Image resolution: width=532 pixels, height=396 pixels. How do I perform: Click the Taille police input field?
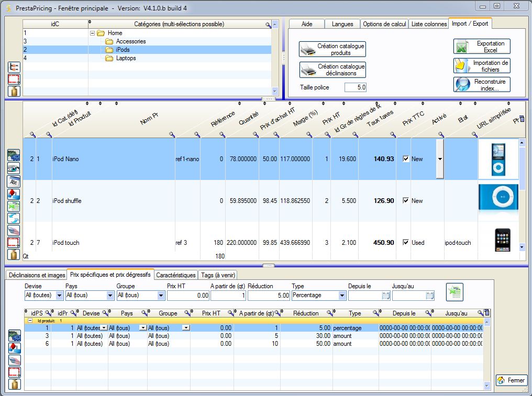point(355,87)
